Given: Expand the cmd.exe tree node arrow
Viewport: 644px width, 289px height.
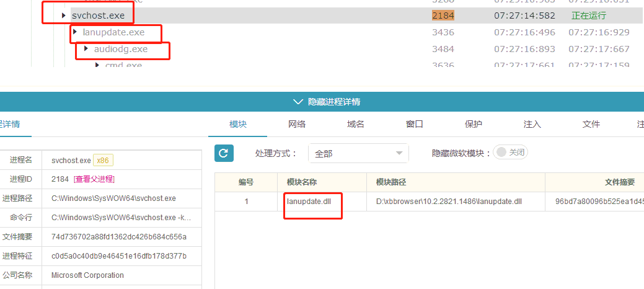Looking at the screenshot, I should coord(97,65).
